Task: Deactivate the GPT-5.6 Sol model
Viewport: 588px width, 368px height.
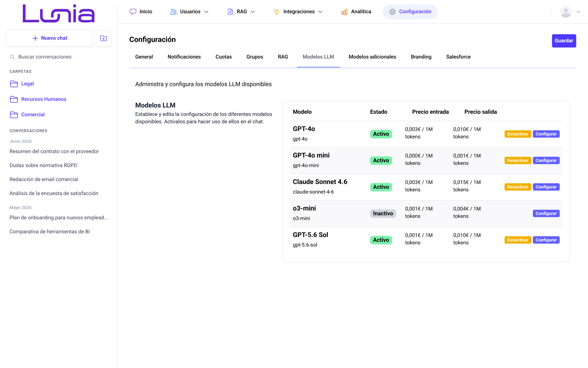Action: click(x=517, y=240)
